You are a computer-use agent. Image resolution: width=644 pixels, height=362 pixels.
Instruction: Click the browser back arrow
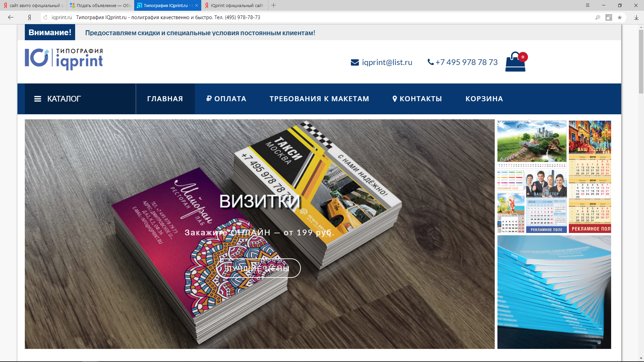(11, 17)
